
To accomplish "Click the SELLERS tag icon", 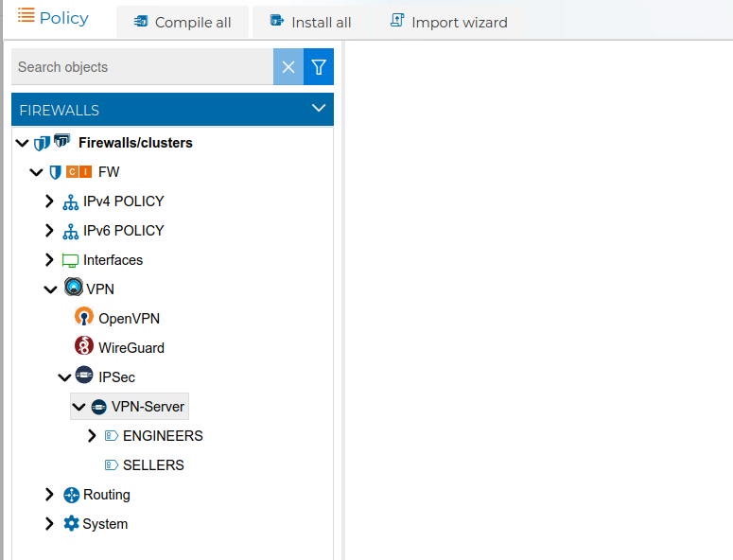I will (x=112, y=465).
